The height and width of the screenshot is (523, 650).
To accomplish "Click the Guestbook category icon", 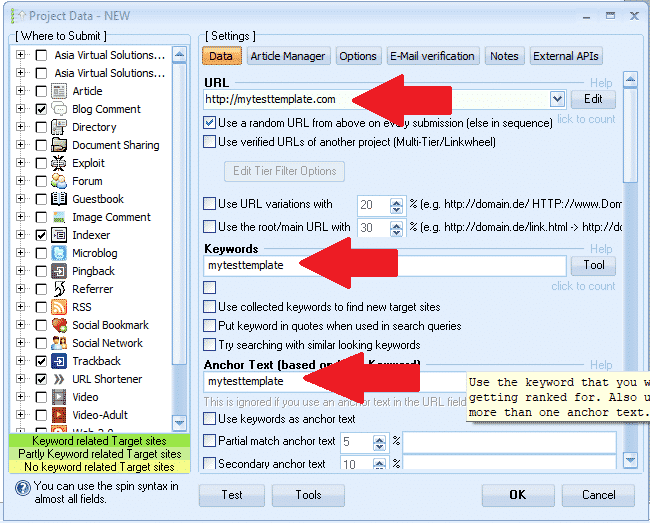I will pyautogui.click(x=59, y=199).
